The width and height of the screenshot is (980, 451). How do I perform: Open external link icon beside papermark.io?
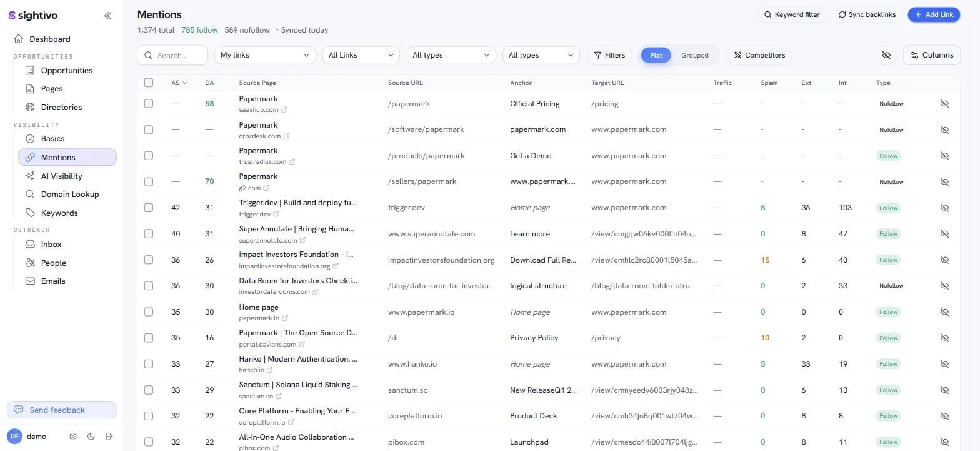coord(285,318)
